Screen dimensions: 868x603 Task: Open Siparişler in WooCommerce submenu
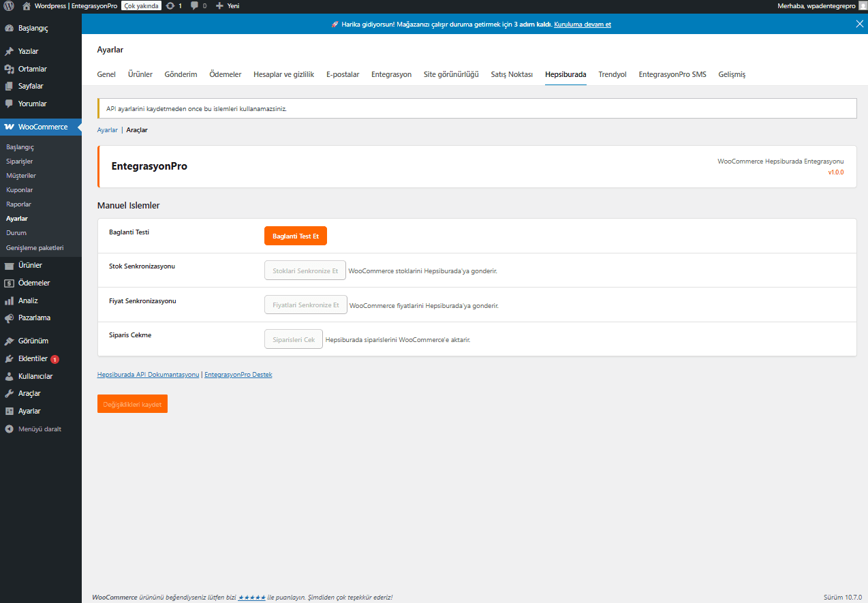coord(19,161)
